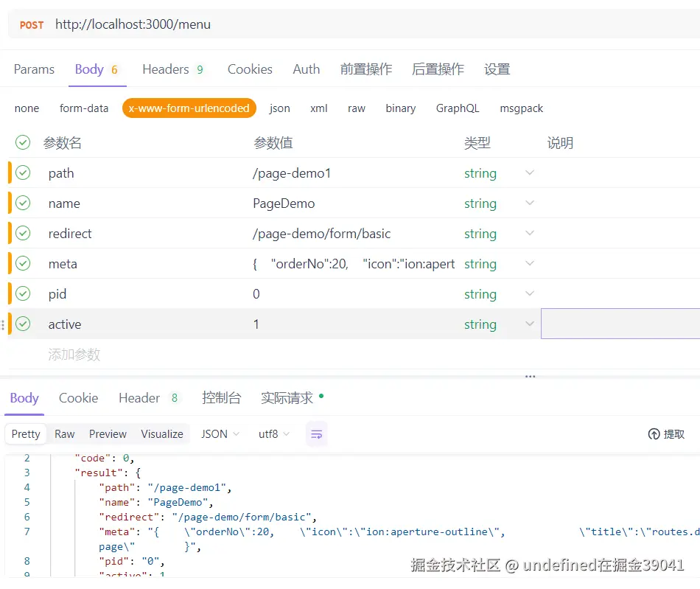Uncheck the path parameter checkbox
Viewport: 700px width, 589px height.
23,172
